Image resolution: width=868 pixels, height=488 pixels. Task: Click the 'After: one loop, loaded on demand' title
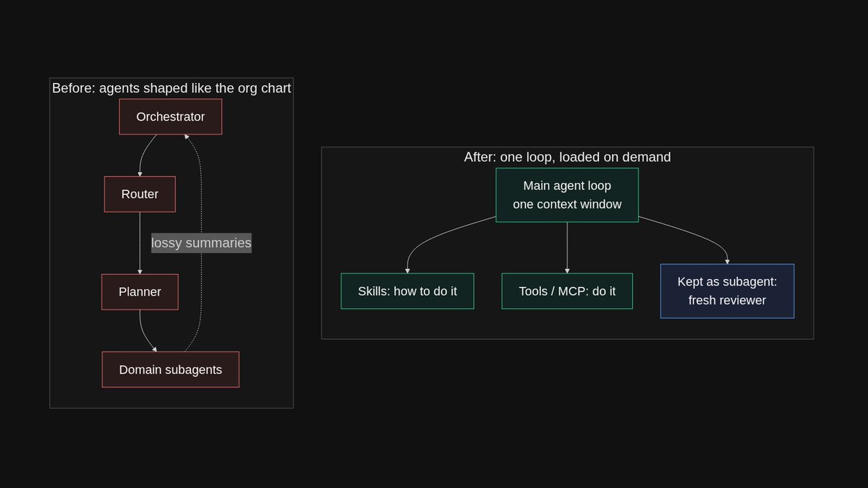pyautogui.click(x=567, y=157)
